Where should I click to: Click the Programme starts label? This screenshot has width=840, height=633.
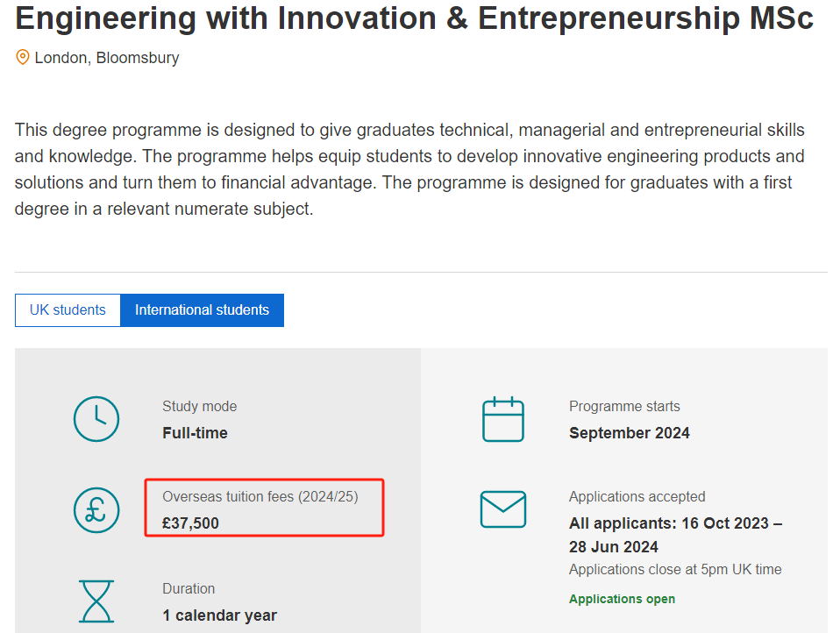coord(624,407)
